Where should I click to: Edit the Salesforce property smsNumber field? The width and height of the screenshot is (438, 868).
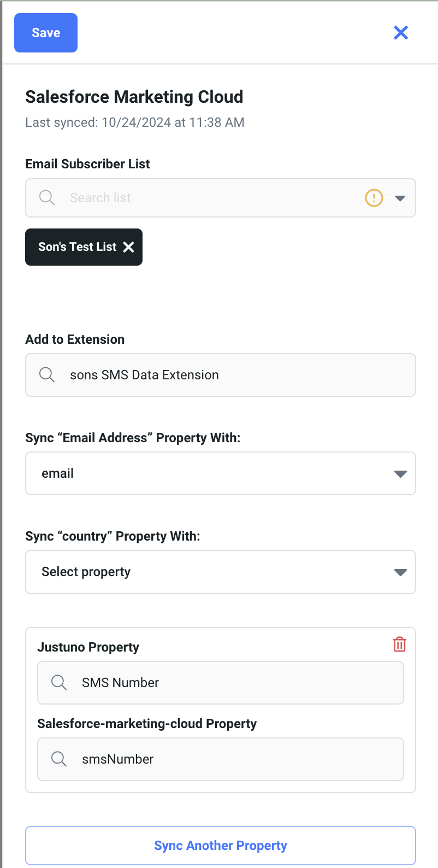(235, 759)
